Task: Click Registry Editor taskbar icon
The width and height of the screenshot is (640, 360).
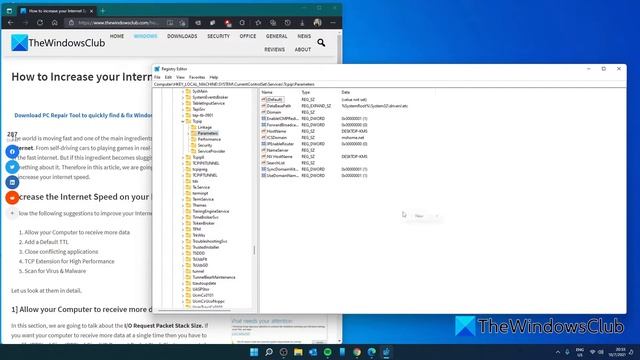Action: coord(386,352)
